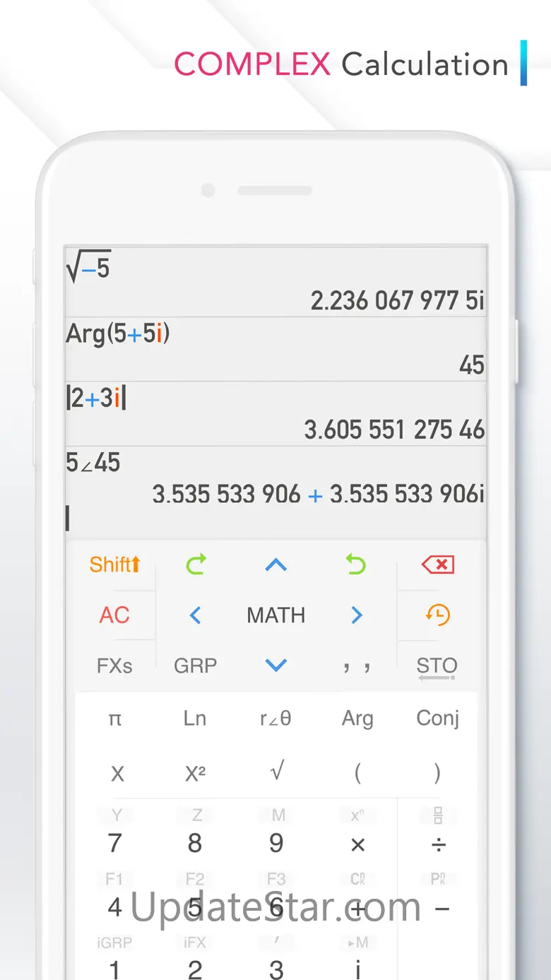The width and height of the screenshot is (551, 980).
Task: Tap the digit 1 key
Action: coord(114,969)
